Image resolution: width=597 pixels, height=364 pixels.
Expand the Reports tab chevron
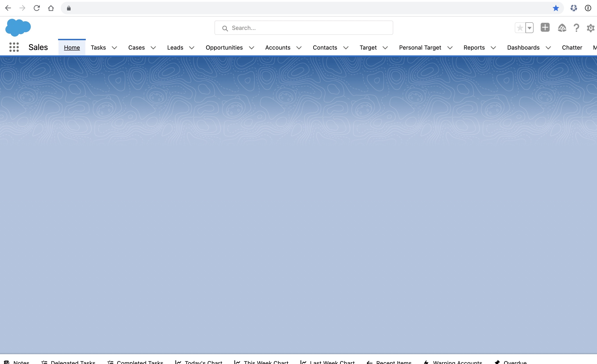click(x=493, y=48)
